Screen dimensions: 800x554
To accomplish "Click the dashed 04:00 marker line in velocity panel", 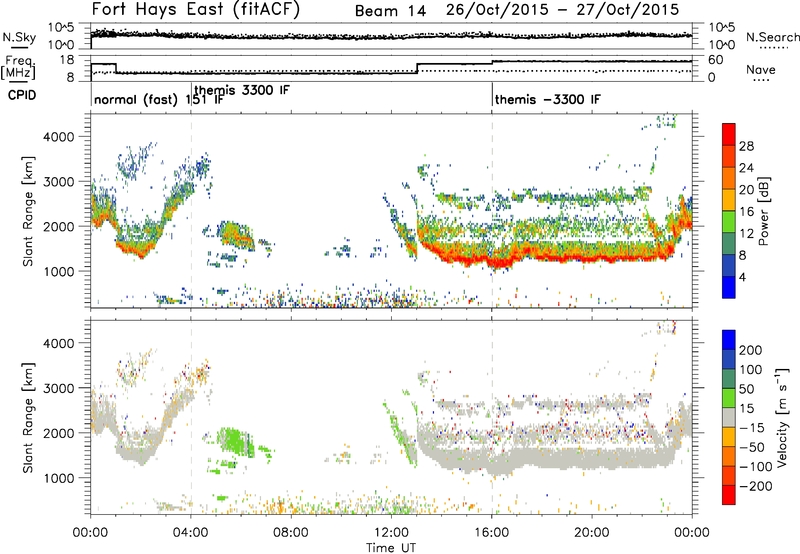I will point(191,417).
